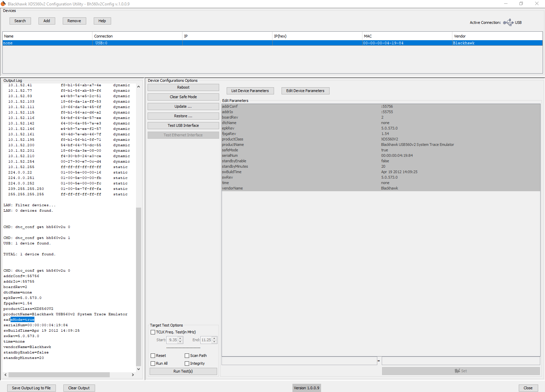This screenshot has width=545, height=392.
Task: Select the vendorName parameter row
Action: [x=381, y=188]
